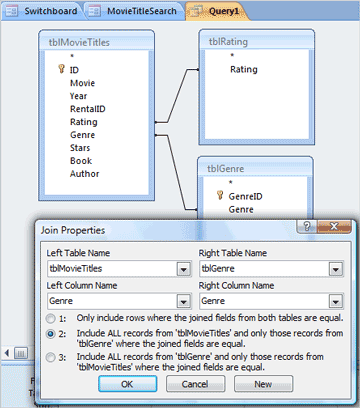Screen dimensions: 360x408
Task: Select the Genre field in tblMovieTitles
Action: click(x=82, y=135)
